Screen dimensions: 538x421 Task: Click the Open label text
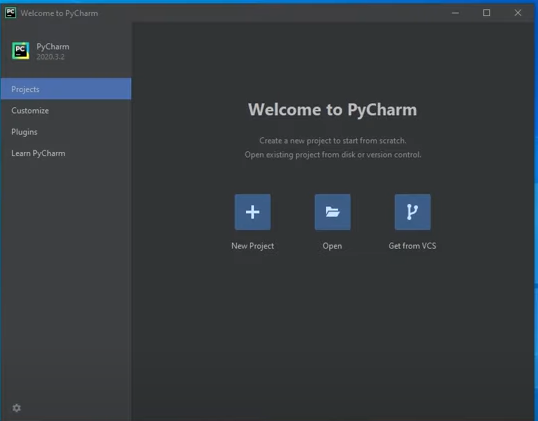point(332,246)
